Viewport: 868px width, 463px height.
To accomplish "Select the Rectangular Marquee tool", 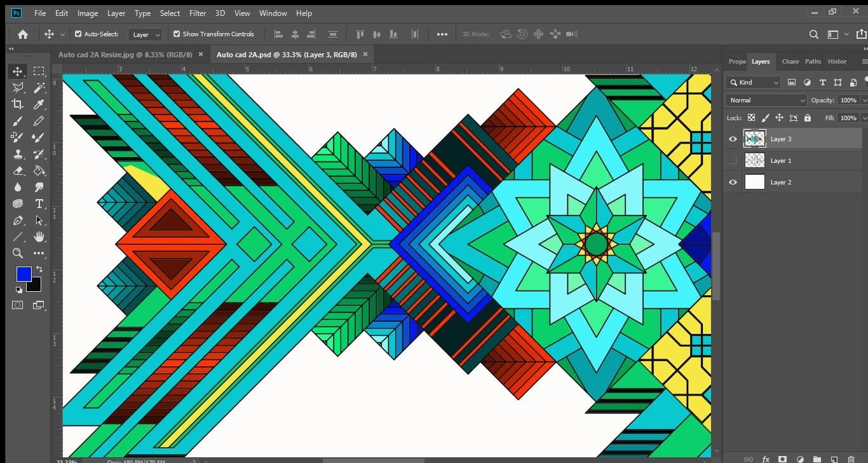I will [x=39, y=71].
